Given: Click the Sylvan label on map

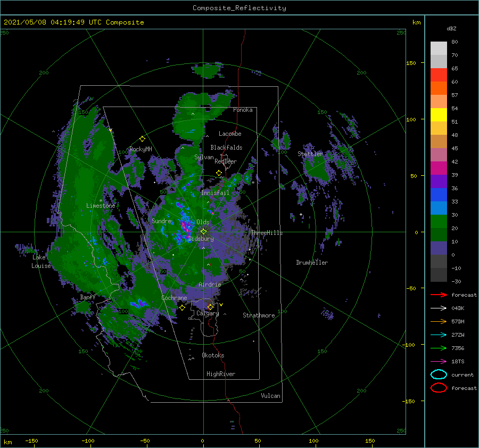Looking at the screenshot, I should [x=204, y=157].
